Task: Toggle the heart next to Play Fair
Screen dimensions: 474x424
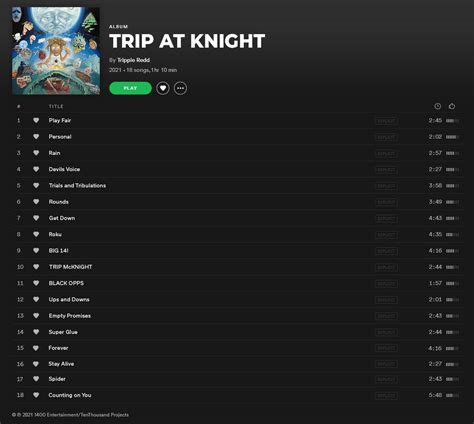Action: (x=36, y=120)
